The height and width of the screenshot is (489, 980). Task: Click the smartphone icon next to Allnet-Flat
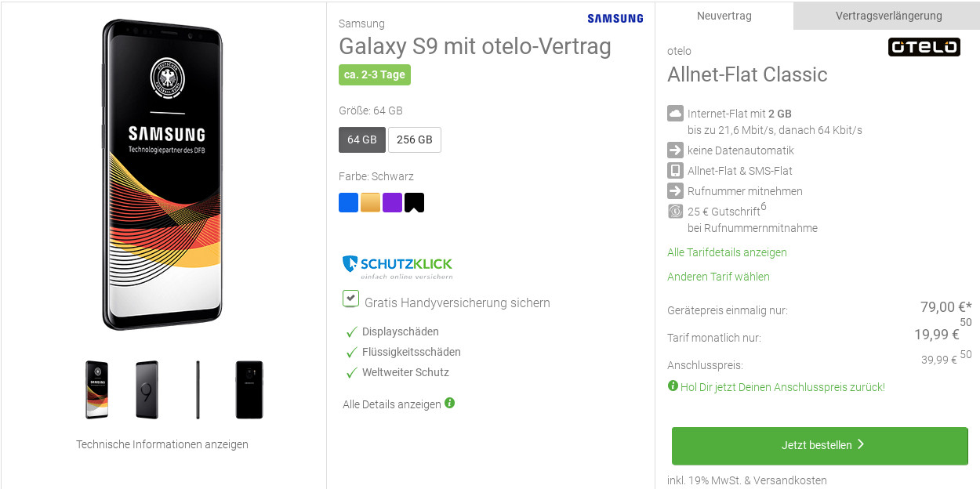coord(675,170)
